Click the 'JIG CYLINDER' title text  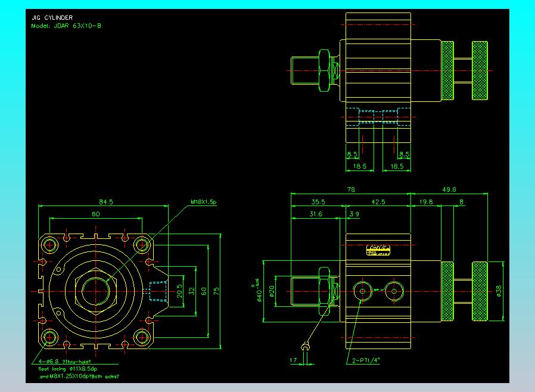[52, 18]
